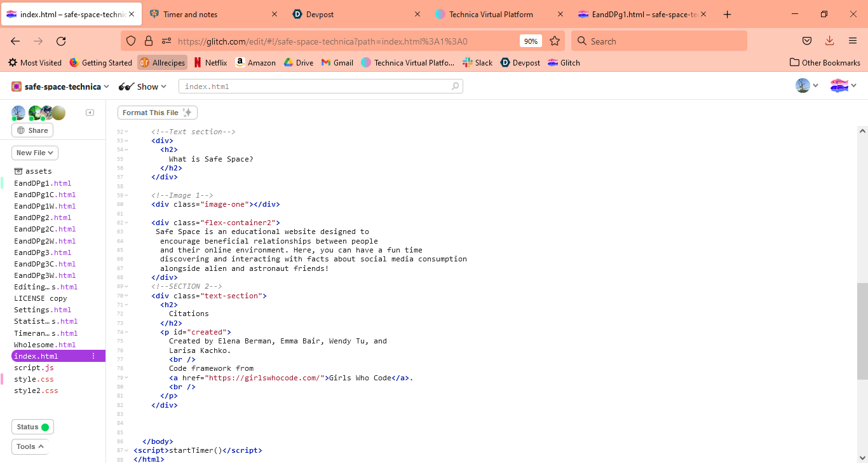Click the Technica Virtual Platform bookmark
This screenshot has width=868, height=463.
(408, 62)
